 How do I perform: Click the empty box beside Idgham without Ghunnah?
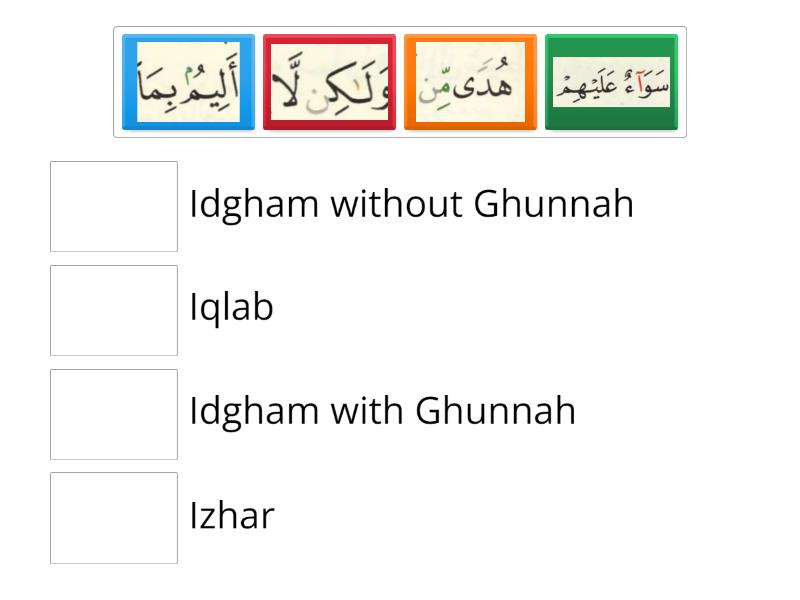pyautogui.click(x=114, y=206)
